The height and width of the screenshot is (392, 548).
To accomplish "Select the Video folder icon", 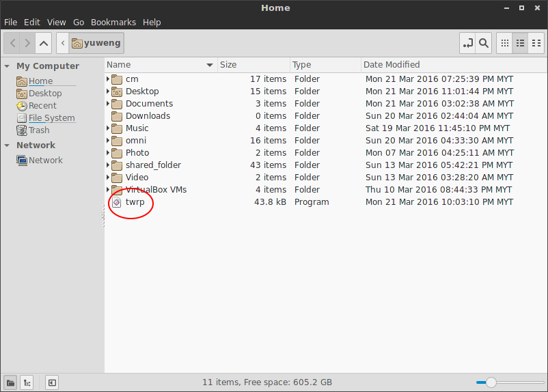I will tap(117, 178).
